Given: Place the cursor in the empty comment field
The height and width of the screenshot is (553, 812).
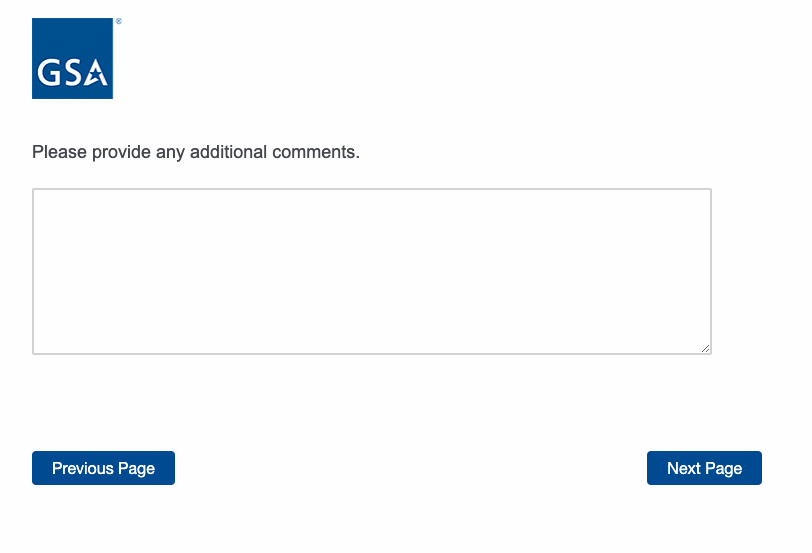Looking at the screenshot, I should [x=371, y=271].
